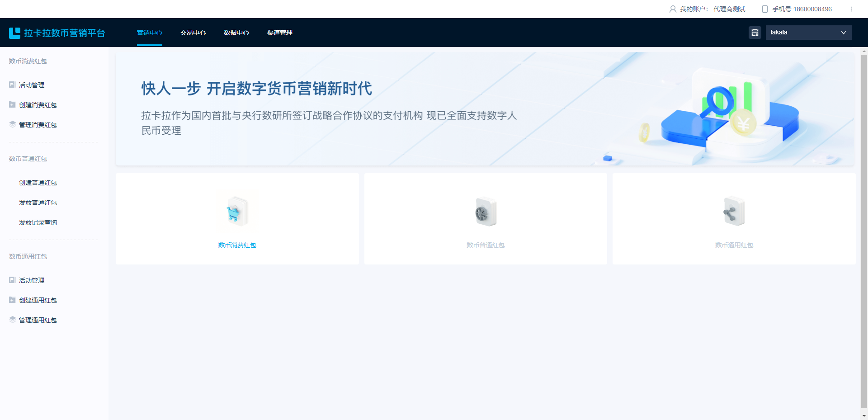Open the 数币普通红包 card link
Viewport: 868px width, 420px height.
pos(486,245)
